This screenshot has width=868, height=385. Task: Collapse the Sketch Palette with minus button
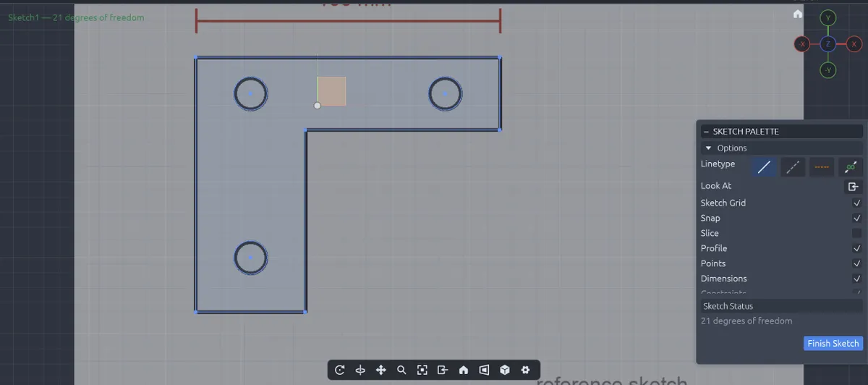[x=706, y=132]
